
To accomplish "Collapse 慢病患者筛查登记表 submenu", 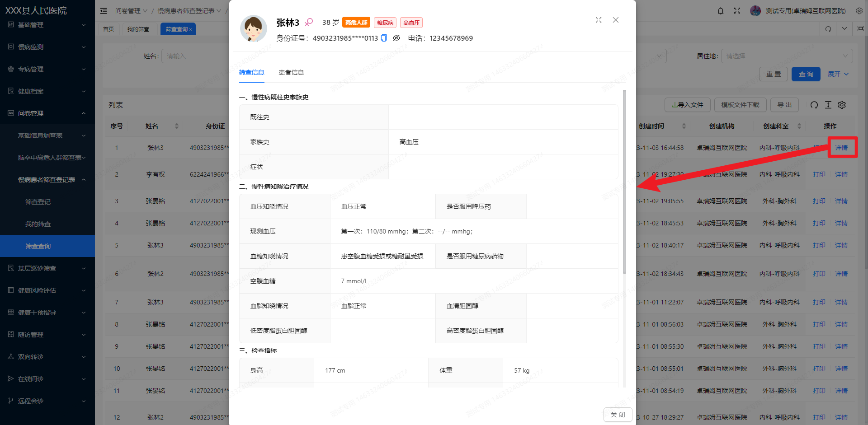I will [x=47, y=180].
